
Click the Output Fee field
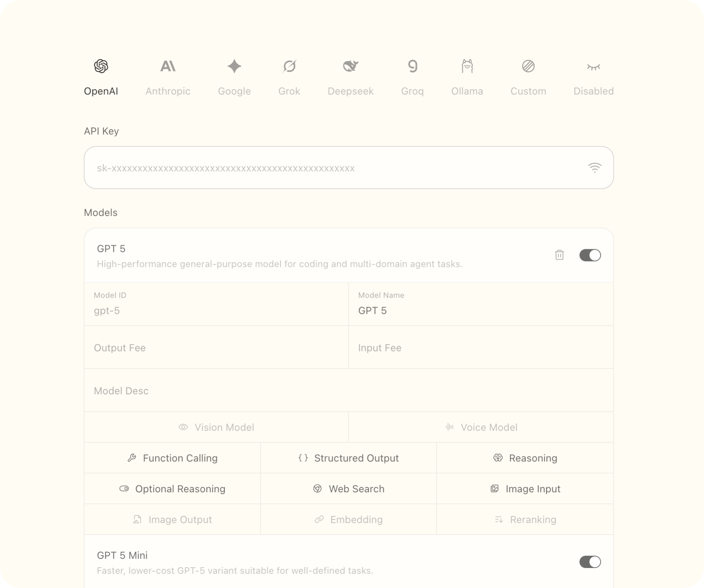point(216,347)
